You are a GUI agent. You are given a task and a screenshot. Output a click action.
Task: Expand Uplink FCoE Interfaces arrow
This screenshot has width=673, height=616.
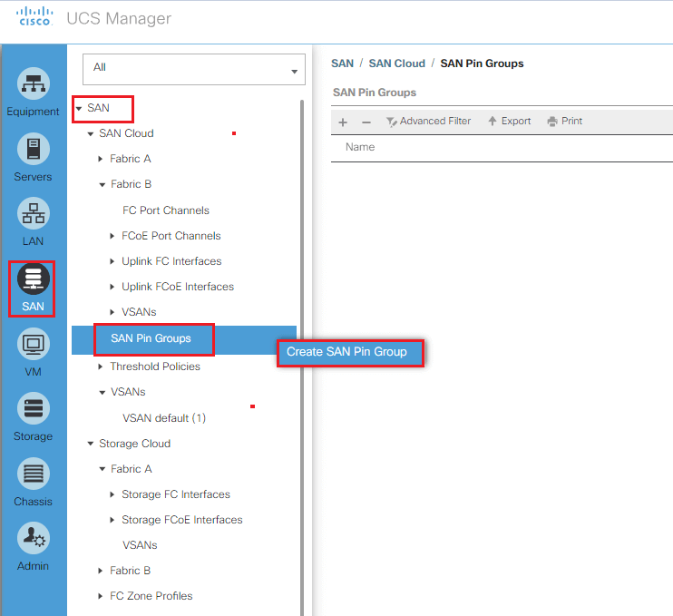tap(112, 287)
